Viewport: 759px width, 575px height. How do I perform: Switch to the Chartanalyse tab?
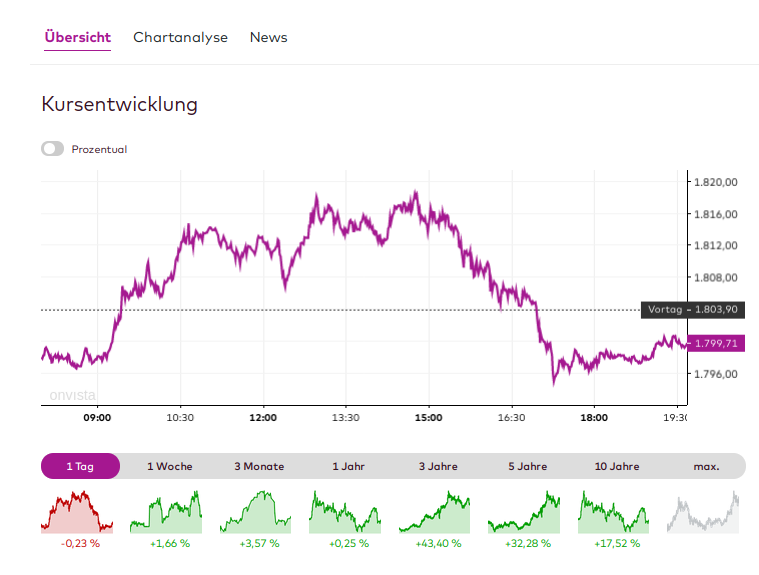pyautogui.click(x=180, y=38)
